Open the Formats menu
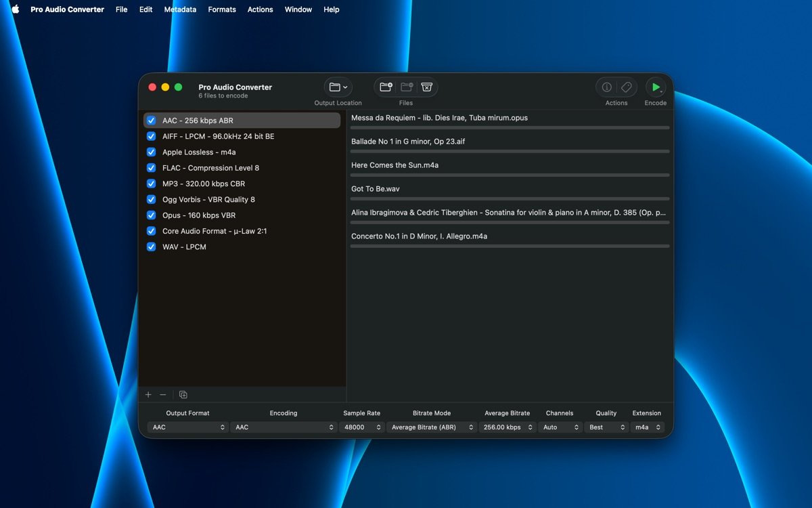 (x=222, y=9)
